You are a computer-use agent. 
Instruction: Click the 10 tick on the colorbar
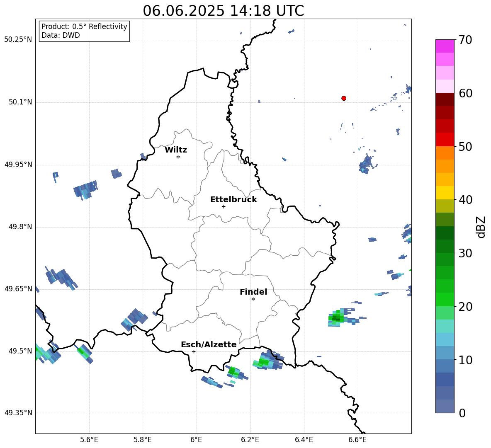click(x=465, y=360)
